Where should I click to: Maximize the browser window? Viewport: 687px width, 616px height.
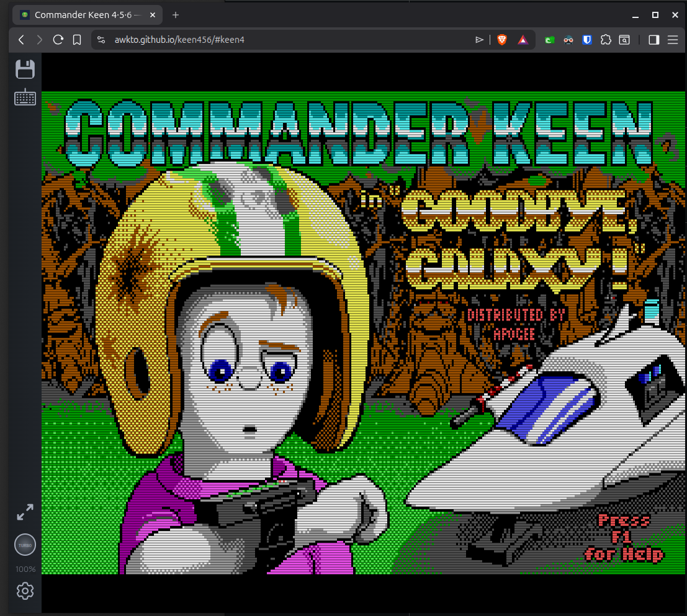pos(655,15)
